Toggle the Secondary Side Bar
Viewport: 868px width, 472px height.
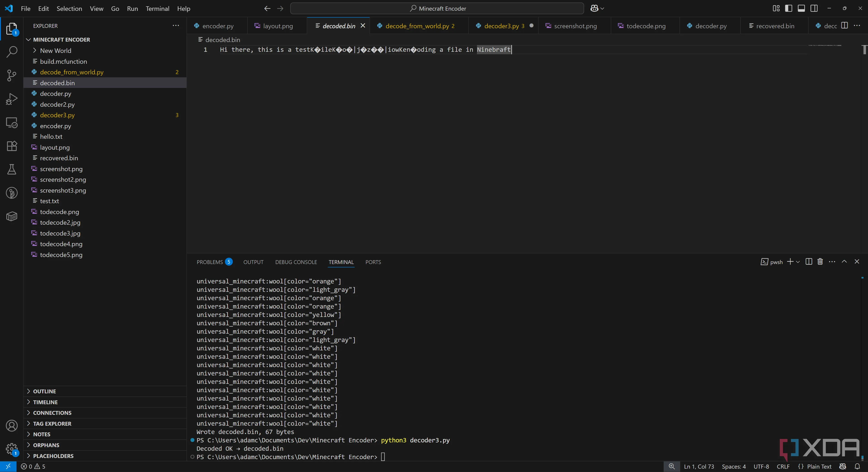pyautogui.click(x=814, y=8)
